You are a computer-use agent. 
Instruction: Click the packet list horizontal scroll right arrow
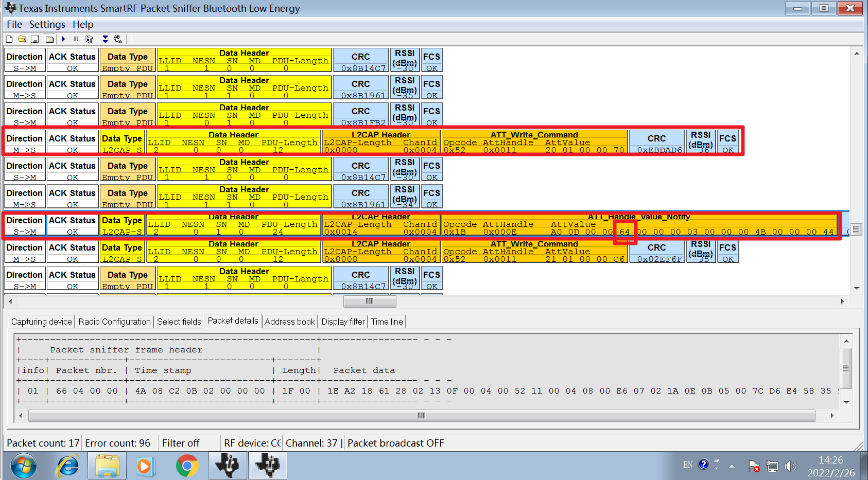pyautogui.click(x=843, y=301)
